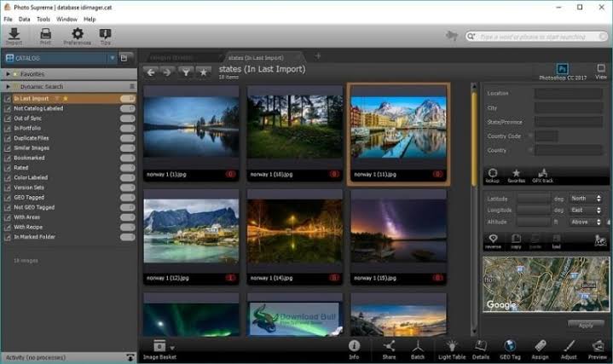Click the Import toolbar icon

click(x=14, y=37)
